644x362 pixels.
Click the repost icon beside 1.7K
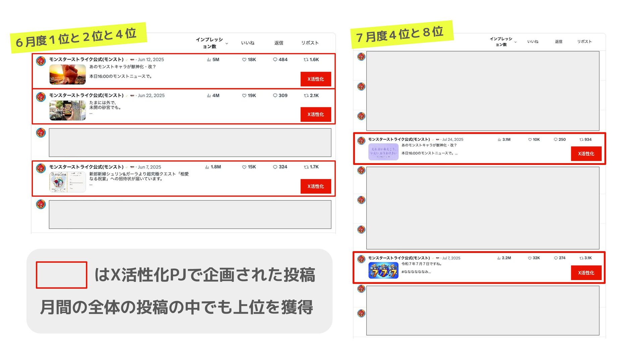click(306, 167)
